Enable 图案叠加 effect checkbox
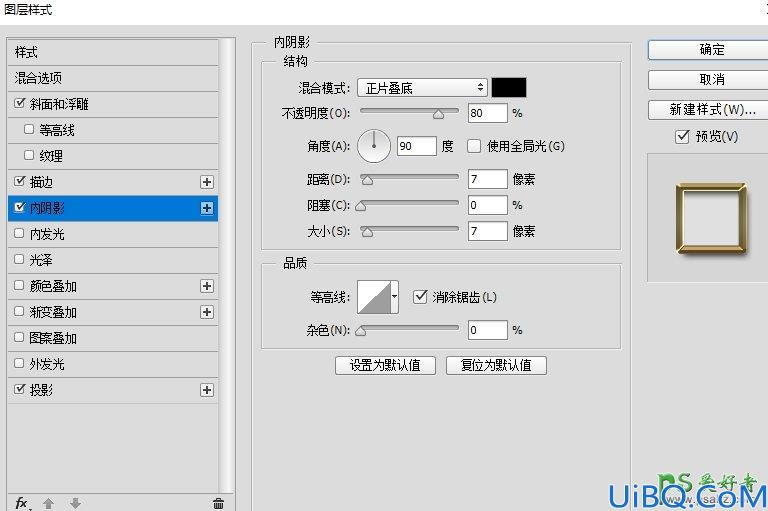Screen dimensions: 768x511 [x=19, y=337]
